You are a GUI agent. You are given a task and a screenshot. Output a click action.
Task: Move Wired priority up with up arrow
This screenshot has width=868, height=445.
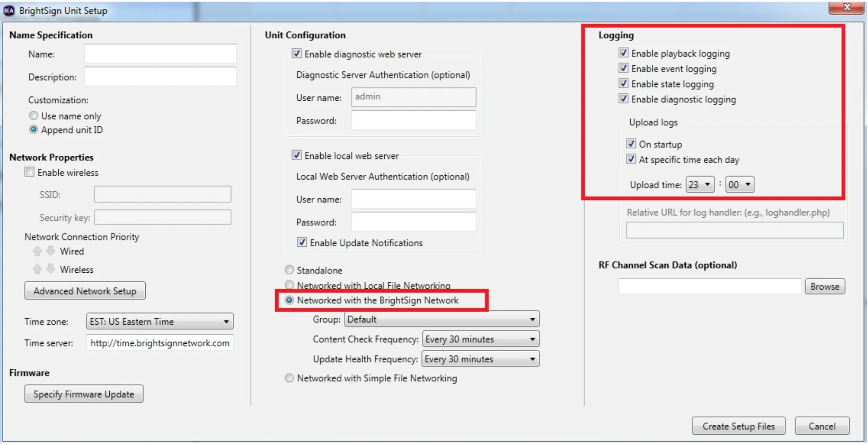tap(38, 251)
